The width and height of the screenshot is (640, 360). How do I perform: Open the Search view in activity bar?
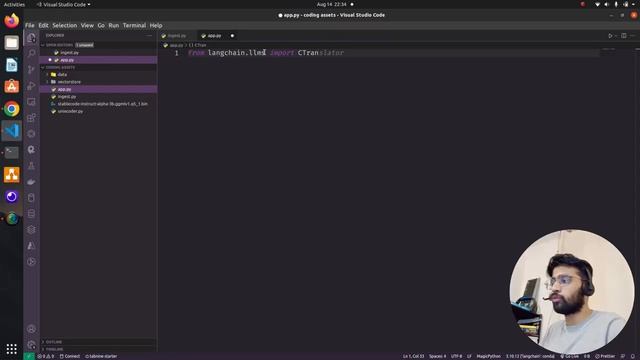pos(31,53)
